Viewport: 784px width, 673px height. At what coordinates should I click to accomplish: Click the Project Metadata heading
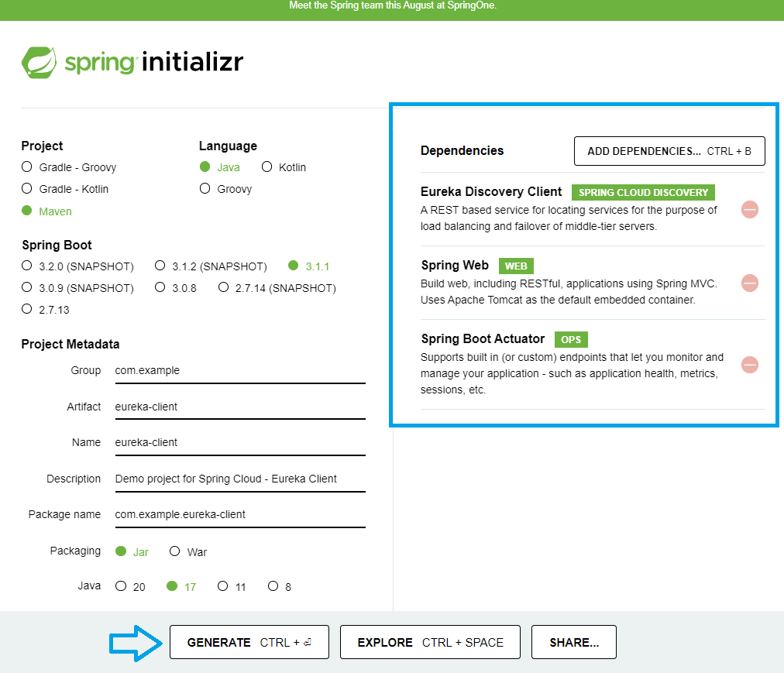point(70,344)
